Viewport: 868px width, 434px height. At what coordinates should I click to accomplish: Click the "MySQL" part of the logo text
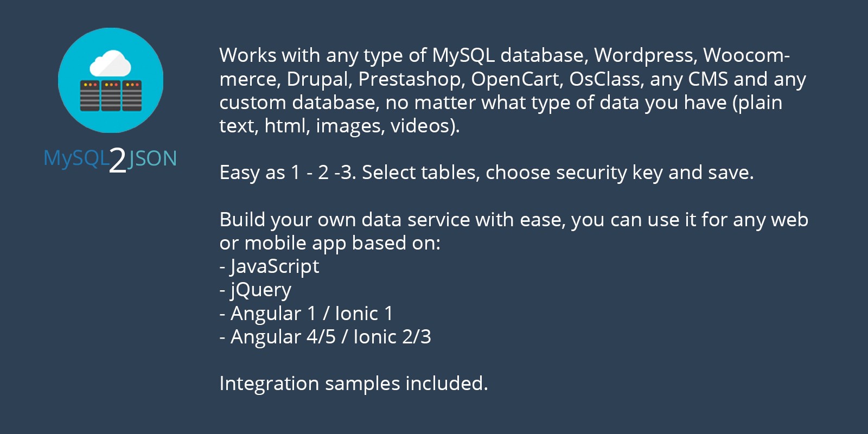(x=76, y=158)
